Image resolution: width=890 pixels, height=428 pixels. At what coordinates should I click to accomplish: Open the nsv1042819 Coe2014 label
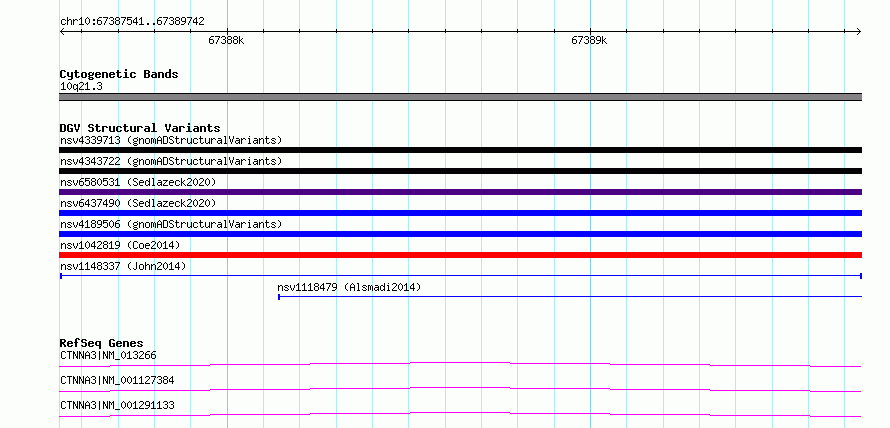[x=120, y=245]
